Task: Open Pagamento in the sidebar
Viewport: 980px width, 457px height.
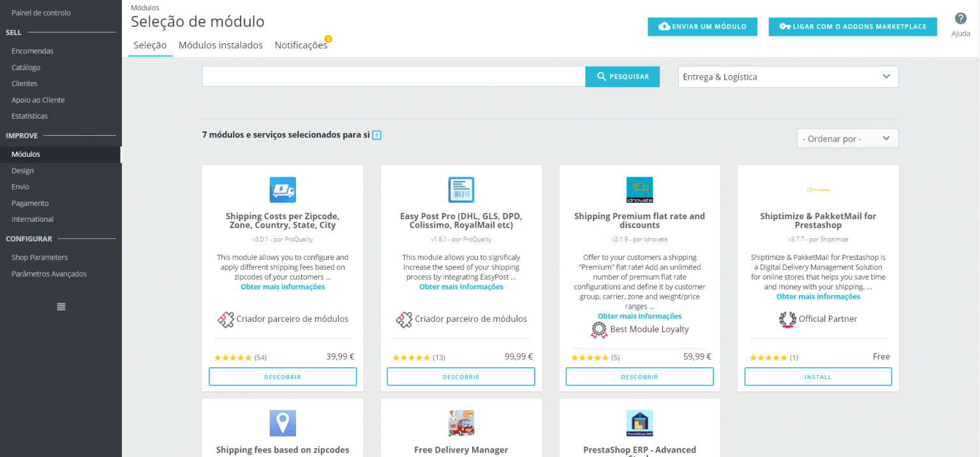Action: point(30,203)
